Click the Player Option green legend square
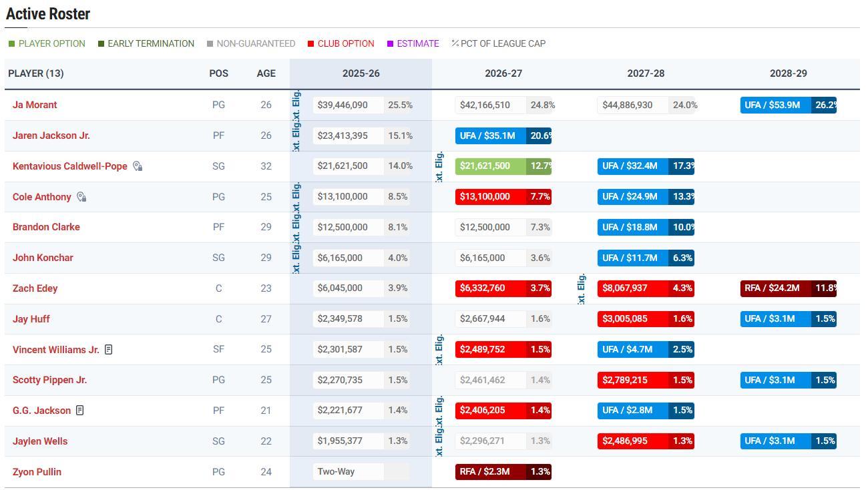 [11, 44]
